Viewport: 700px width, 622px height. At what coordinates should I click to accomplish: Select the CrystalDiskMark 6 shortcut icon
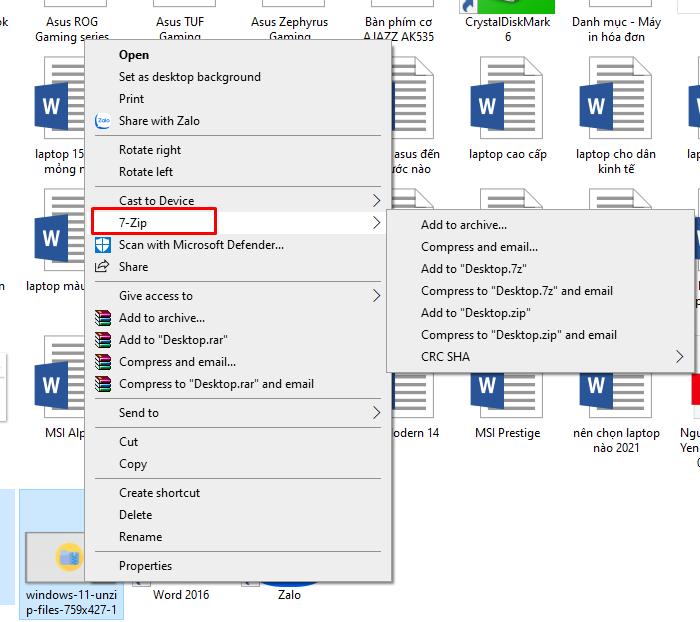(508, 6)
